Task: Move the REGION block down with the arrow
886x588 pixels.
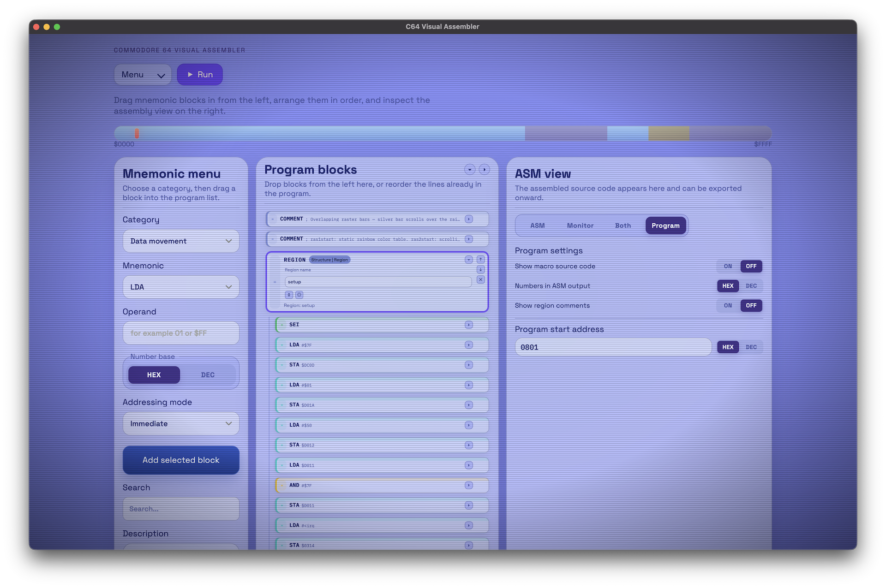Action: [480, 270]
